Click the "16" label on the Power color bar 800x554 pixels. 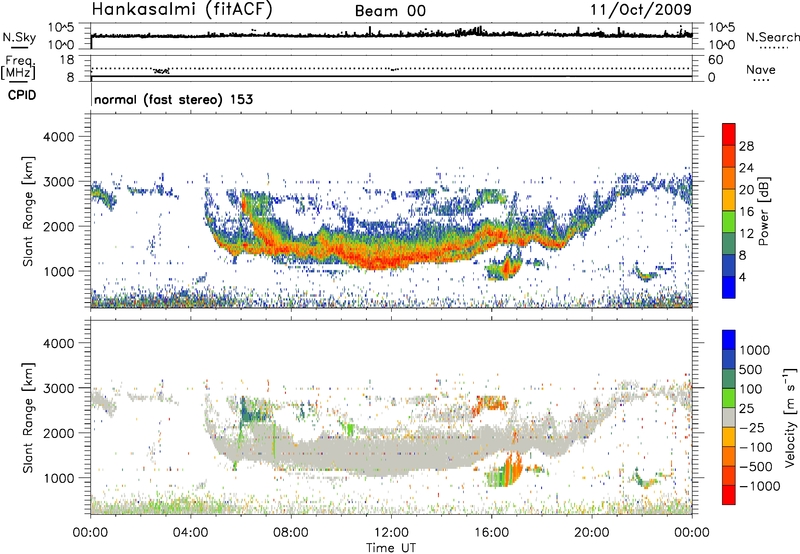[746, 212]
